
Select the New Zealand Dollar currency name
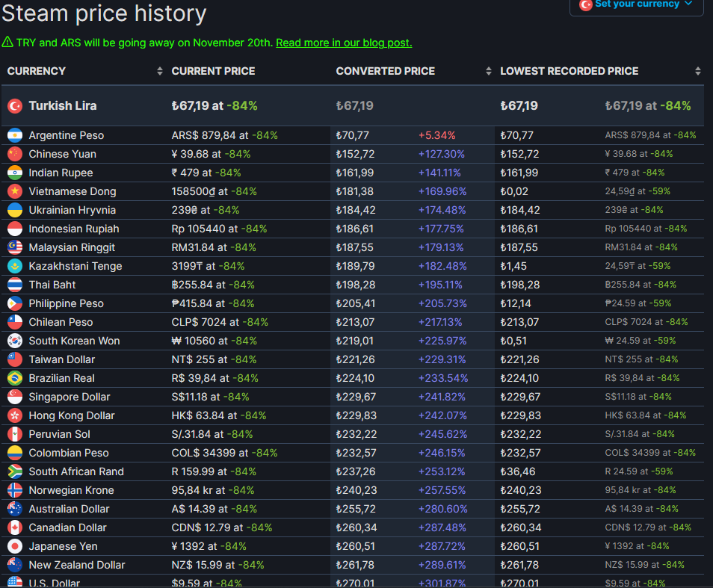click(x=77, y=565)
